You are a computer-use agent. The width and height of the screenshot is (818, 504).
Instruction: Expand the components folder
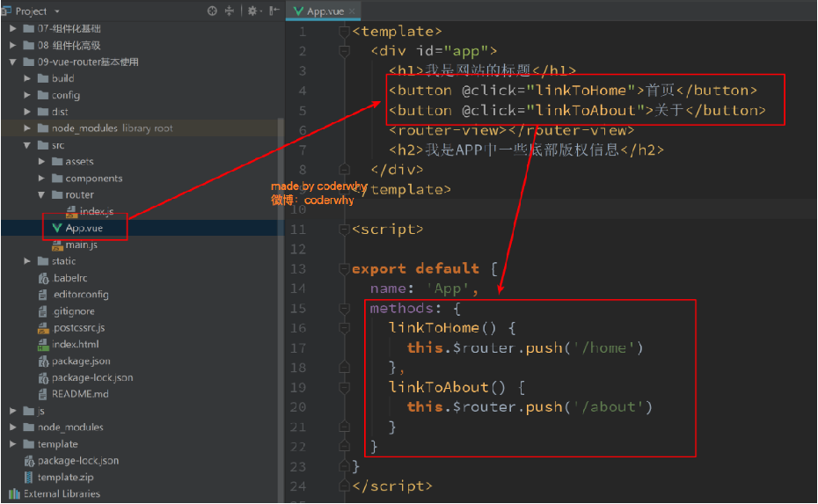[x=41, y=179]
